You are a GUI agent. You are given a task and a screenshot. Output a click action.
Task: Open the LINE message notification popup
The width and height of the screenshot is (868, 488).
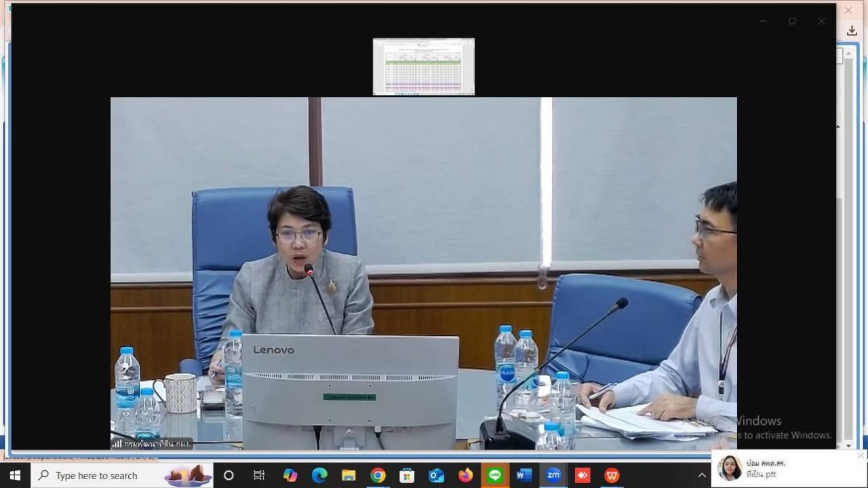tap(787, 468)
